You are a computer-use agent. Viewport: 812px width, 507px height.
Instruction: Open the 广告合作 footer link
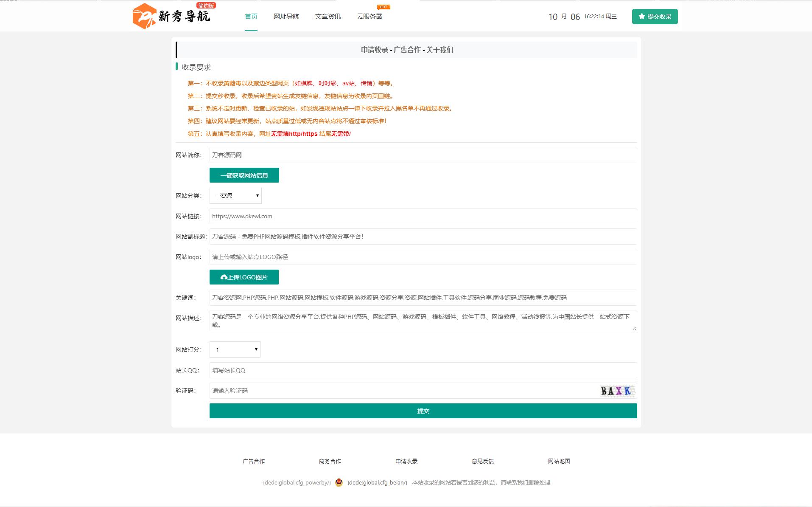[254, 461]
